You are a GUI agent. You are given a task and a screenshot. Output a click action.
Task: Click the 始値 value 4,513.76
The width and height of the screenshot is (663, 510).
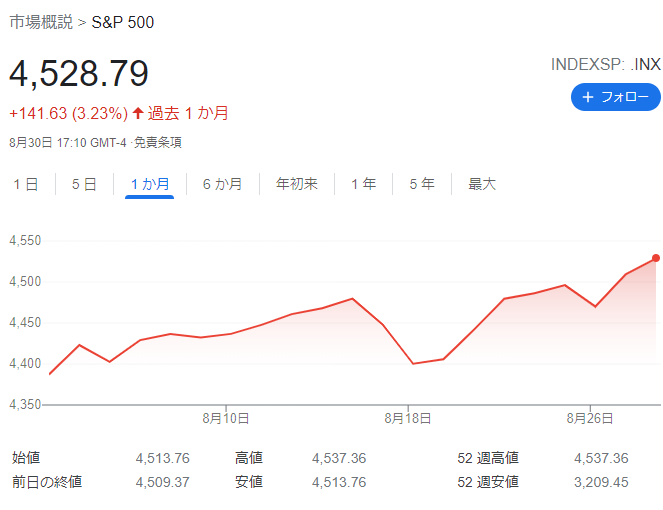click(163, 458)
